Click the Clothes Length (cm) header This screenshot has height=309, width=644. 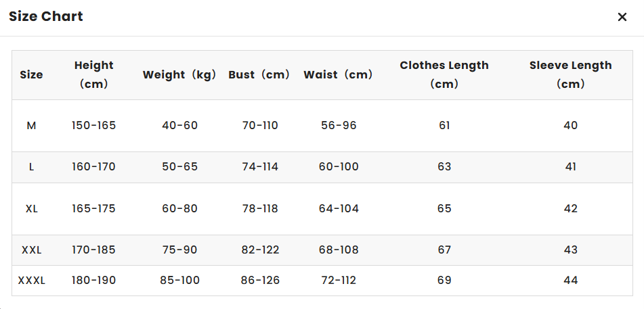point(444,75)
